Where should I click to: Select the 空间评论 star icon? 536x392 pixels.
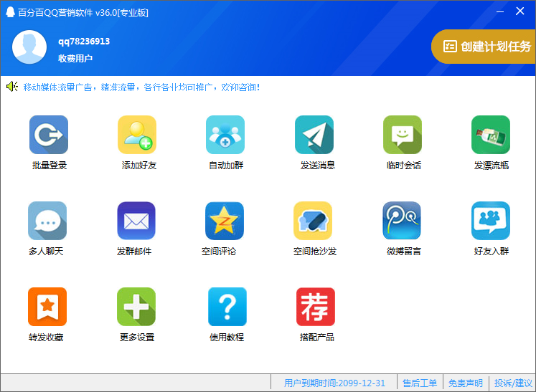click(225, 221)
